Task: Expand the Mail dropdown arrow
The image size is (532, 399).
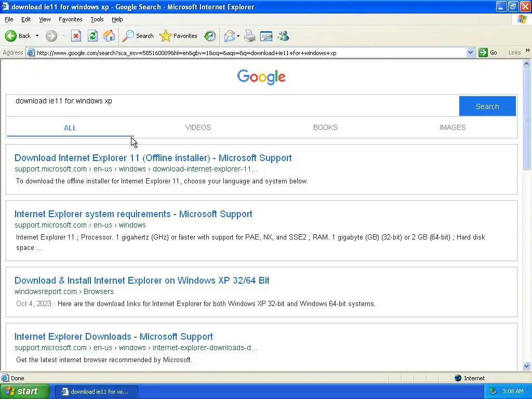Action: [x=238, y=36]
